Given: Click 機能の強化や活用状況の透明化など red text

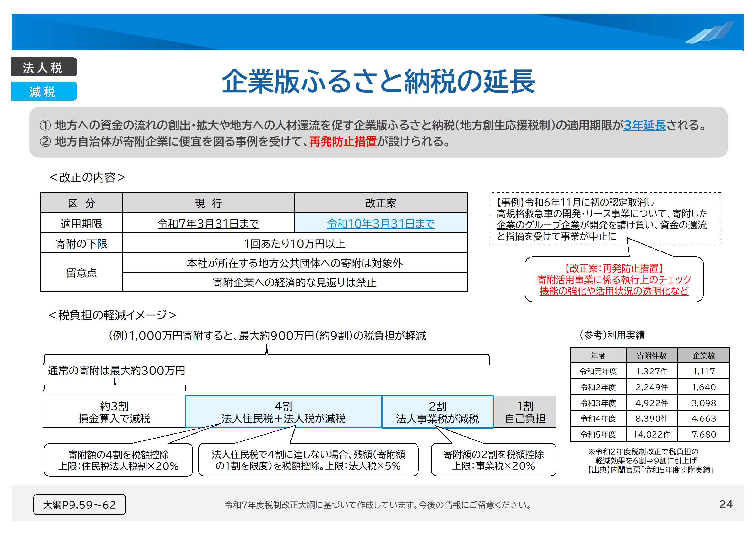Looking at the screenshot, I should point(614,291).
